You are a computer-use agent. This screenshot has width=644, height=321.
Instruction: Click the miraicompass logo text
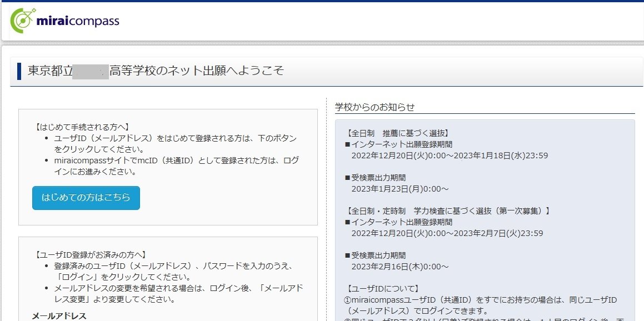click(77, 22)
